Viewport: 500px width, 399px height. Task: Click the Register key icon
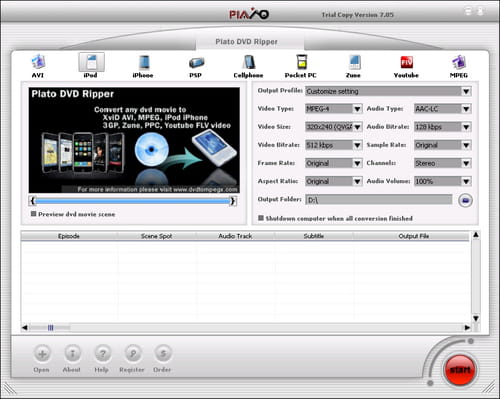(x=133, y=354)
